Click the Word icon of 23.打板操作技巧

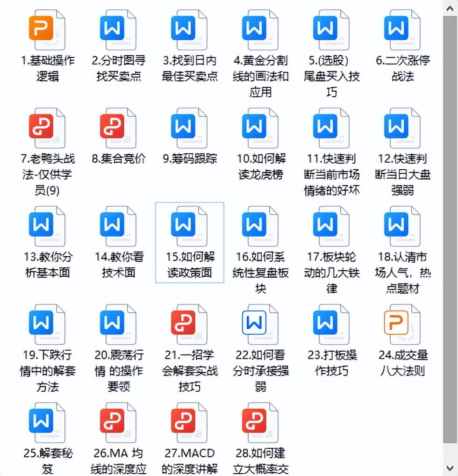331,324
